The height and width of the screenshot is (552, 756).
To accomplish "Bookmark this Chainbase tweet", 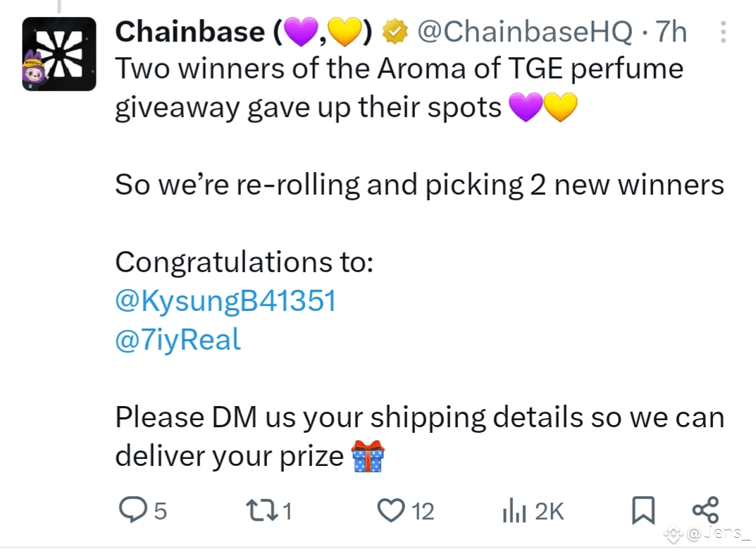I will pyautogui.click(x=644, y=510).
